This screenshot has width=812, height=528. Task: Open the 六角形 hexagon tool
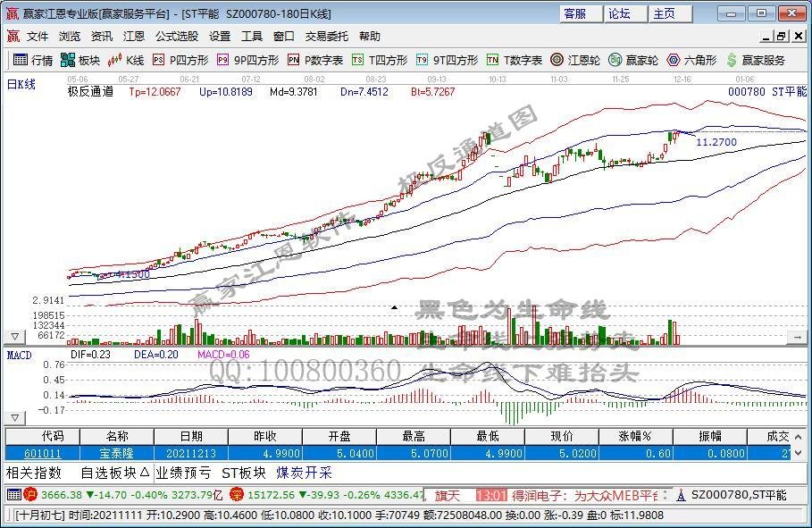pos(691,60)
